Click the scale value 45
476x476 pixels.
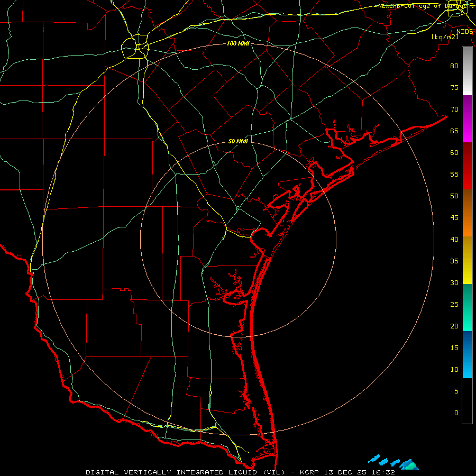click(454, 218)
